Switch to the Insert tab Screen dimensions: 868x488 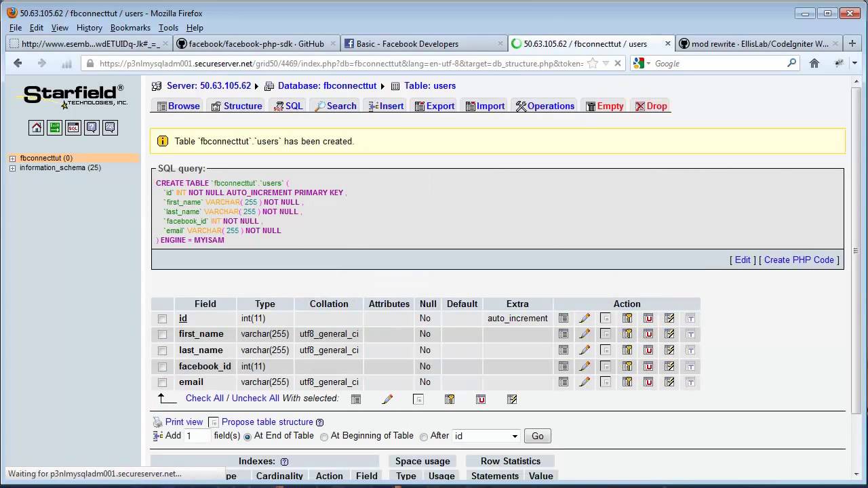386,106
